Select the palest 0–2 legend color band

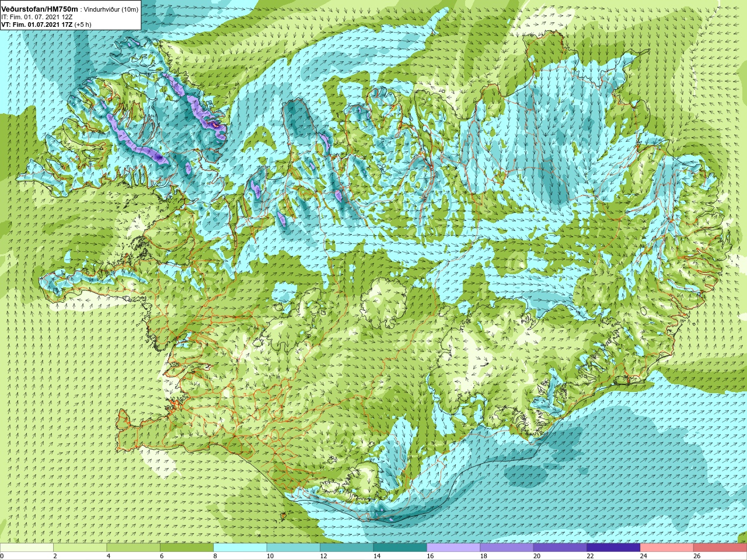(27, 548)
